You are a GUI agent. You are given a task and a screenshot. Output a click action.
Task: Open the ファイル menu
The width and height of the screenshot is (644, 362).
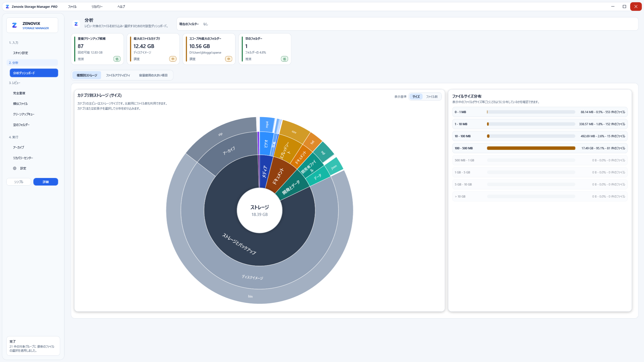pyautogui.click(x=72, y=7)
